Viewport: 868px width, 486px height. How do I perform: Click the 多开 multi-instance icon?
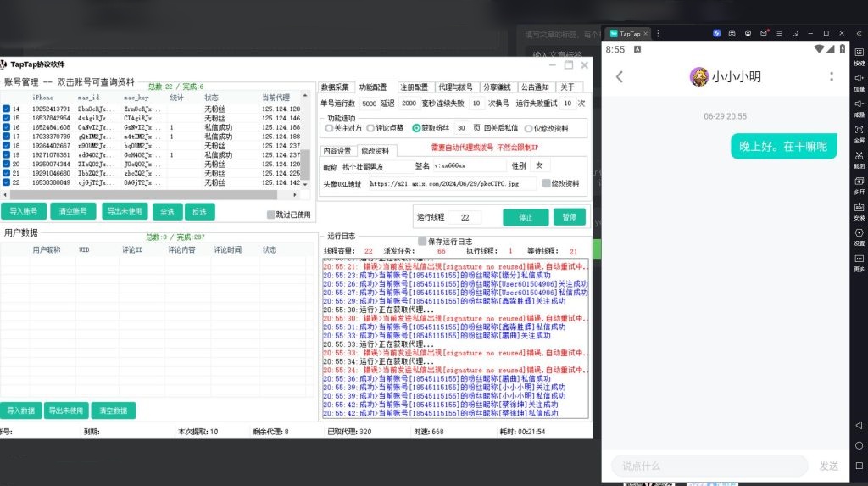coord(859,181)
